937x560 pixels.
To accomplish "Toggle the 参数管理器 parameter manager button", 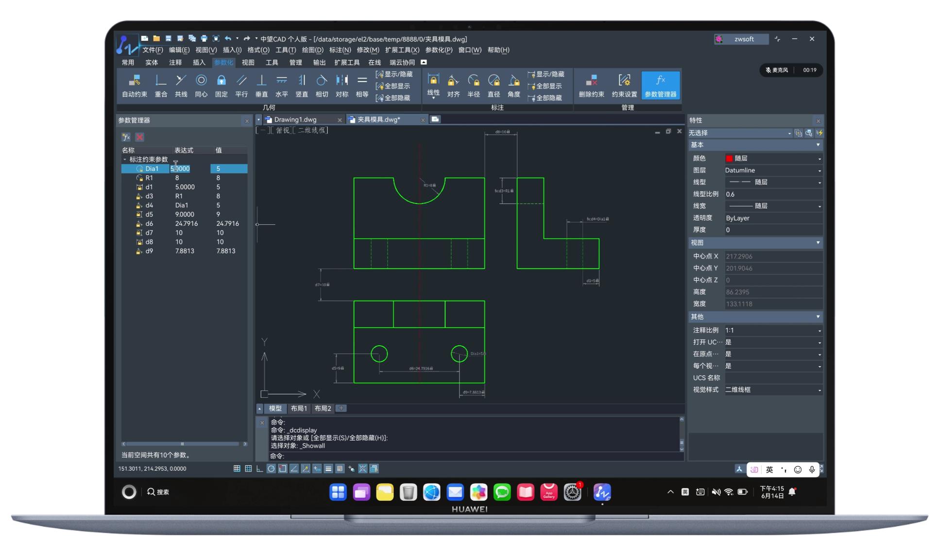I will [x=661, y=85].
